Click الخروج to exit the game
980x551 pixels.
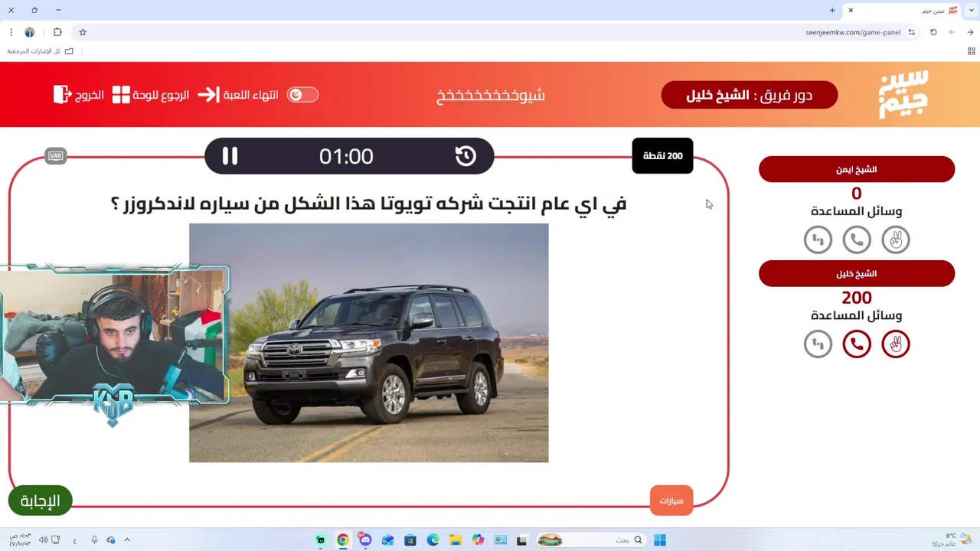tap(79, 95)
